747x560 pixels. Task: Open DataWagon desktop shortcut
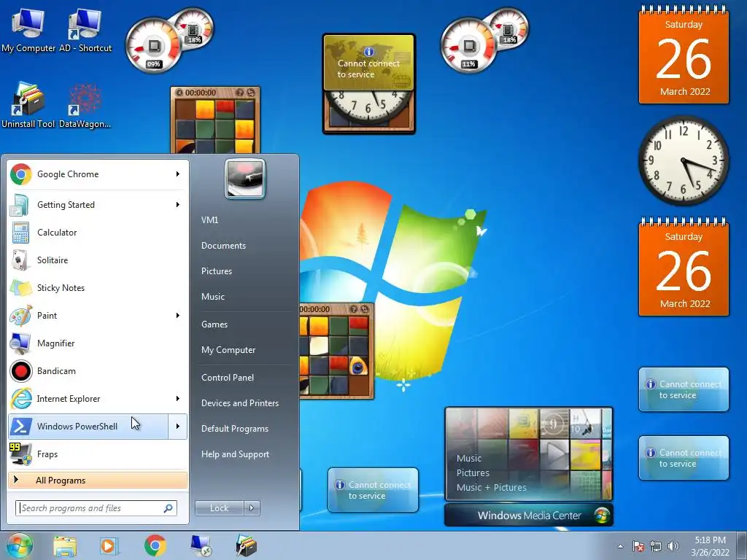pos(85,105)
